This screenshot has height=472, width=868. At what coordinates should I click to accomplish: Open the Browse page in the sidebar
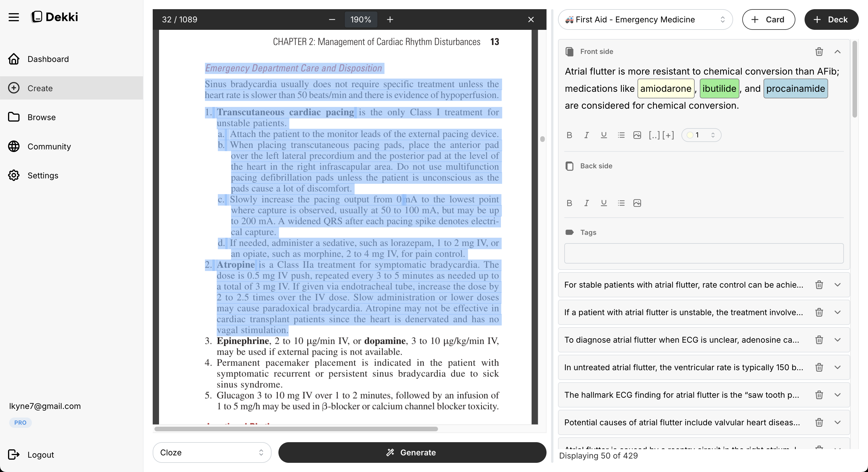coord(41,117)
